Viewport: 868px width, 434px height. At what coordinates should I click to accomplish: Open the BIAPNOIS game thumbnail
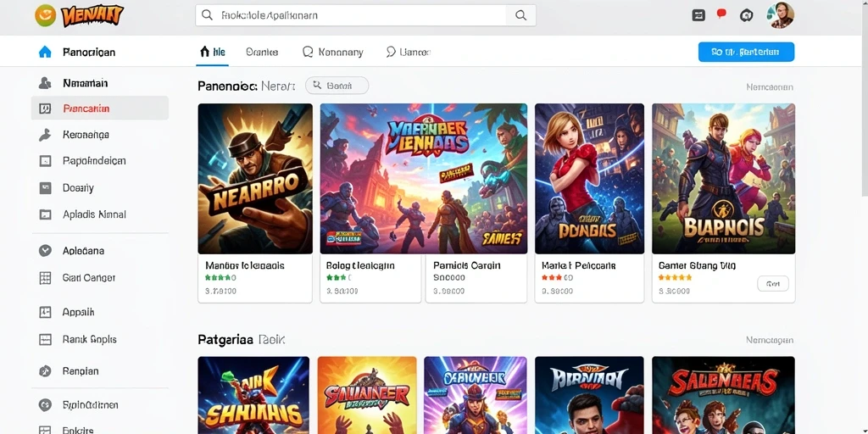(x=724, y=178)
